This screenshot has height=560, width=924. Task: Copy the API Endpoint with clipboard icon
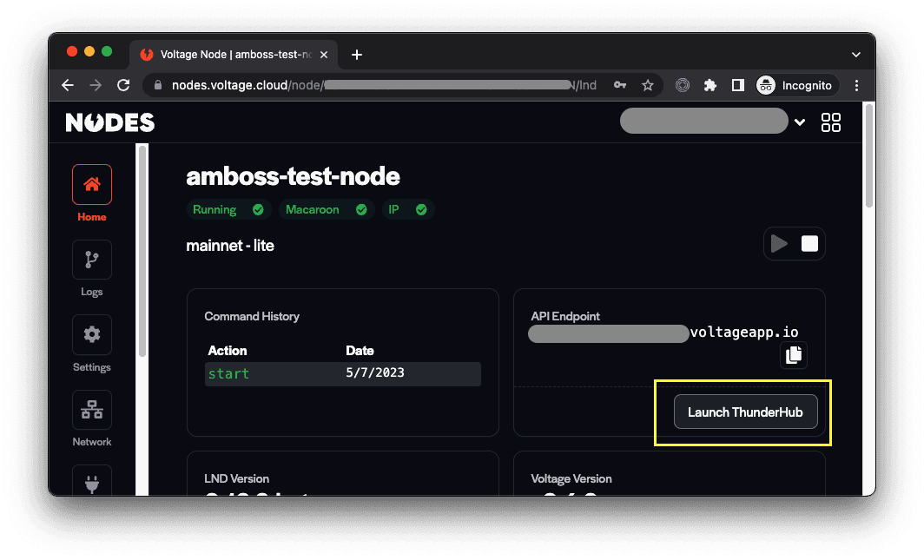(794, 355)
